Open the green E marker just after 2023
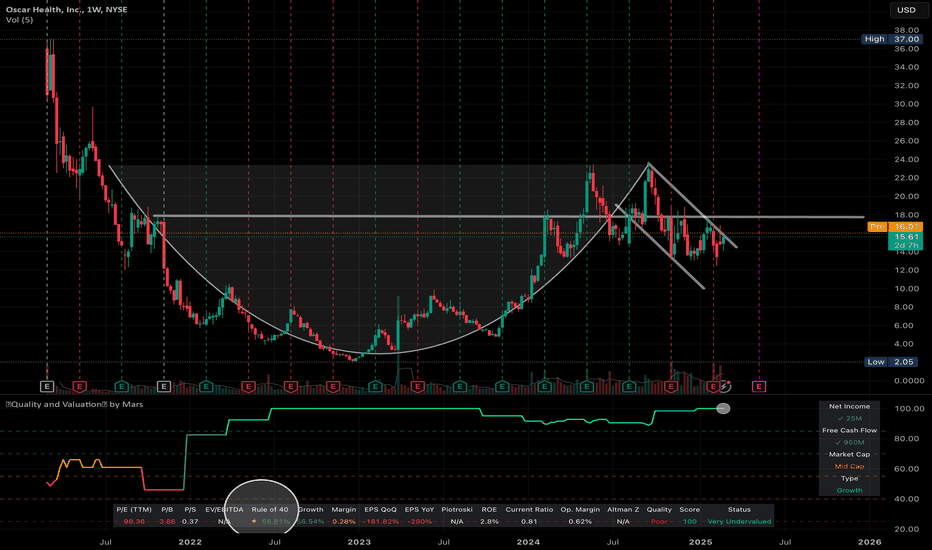The height and width of the screenshot is (550, 932). point(375,386)
